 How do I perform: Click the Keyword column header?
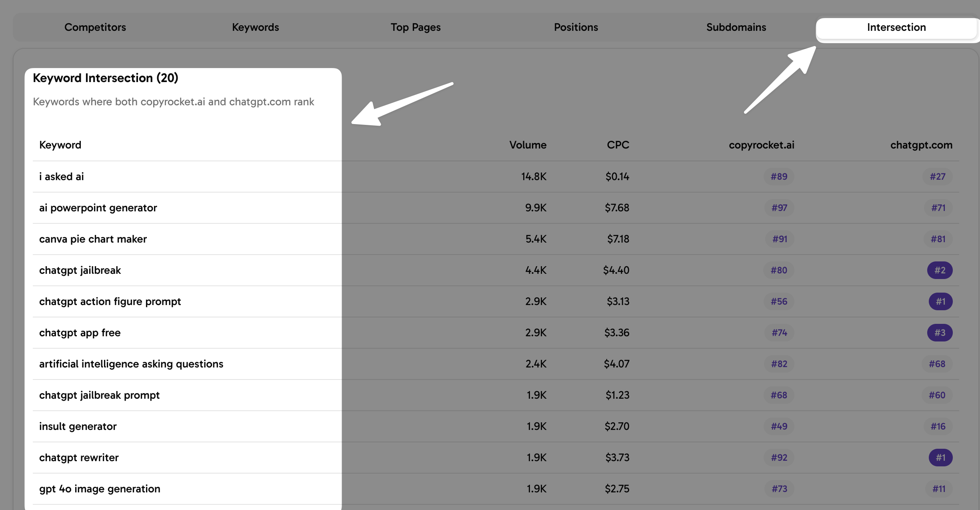click(60, 145)
